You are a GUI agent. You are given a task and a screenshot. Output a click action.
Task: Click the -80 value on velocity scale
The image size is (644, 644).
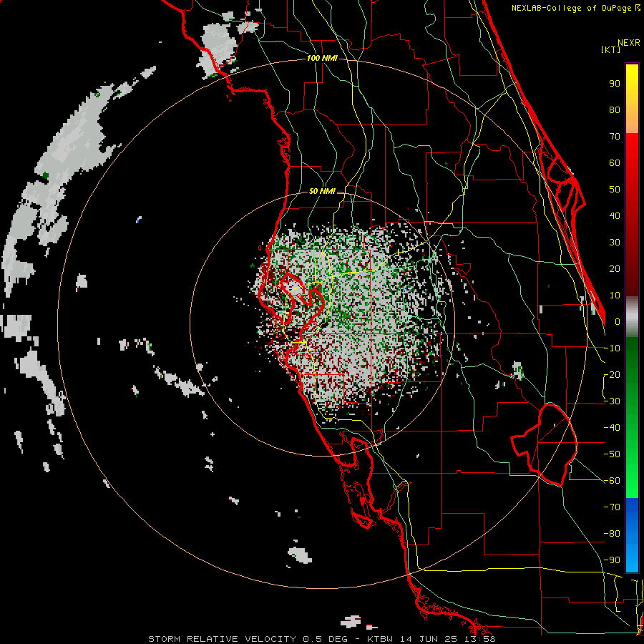(x=612, y=534)
